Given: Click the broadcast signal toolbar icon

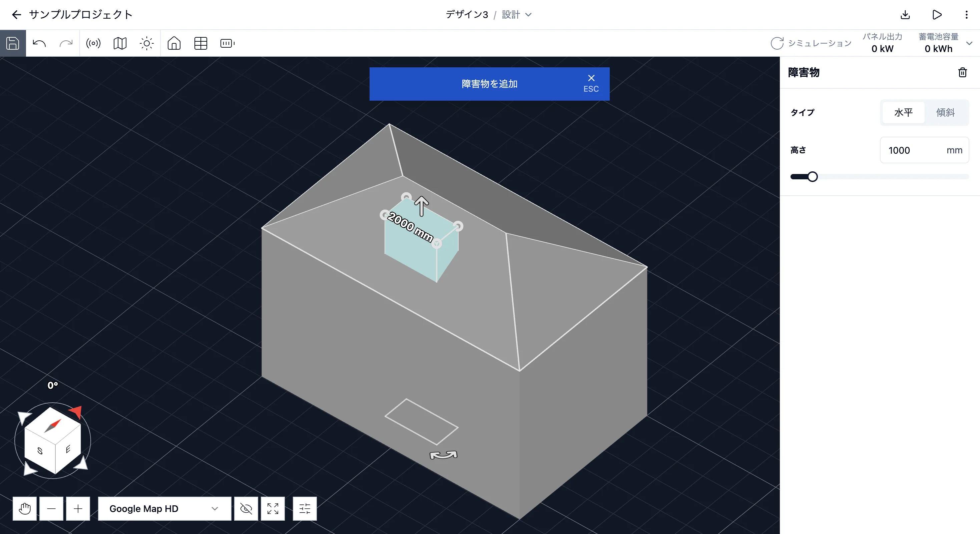Looking at the screenshot, I should pos(93,43).
